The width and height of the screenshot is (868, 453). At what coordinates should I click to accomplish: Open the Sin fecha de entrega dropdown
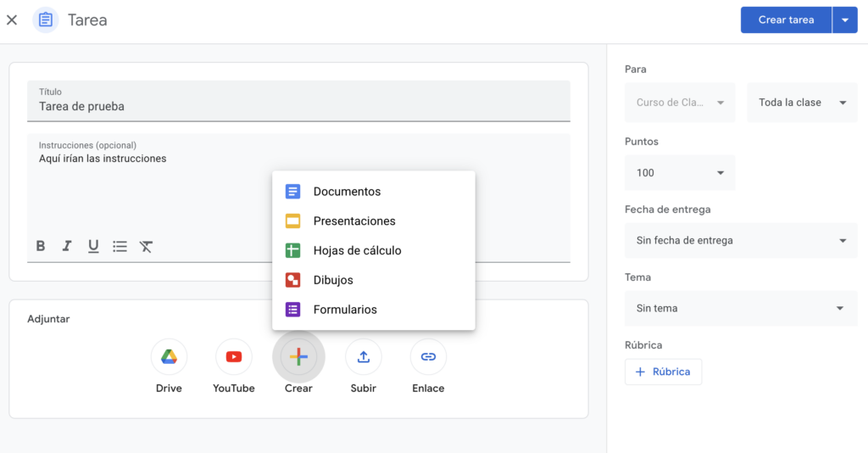pyautogui.click(x=741, y=240)
